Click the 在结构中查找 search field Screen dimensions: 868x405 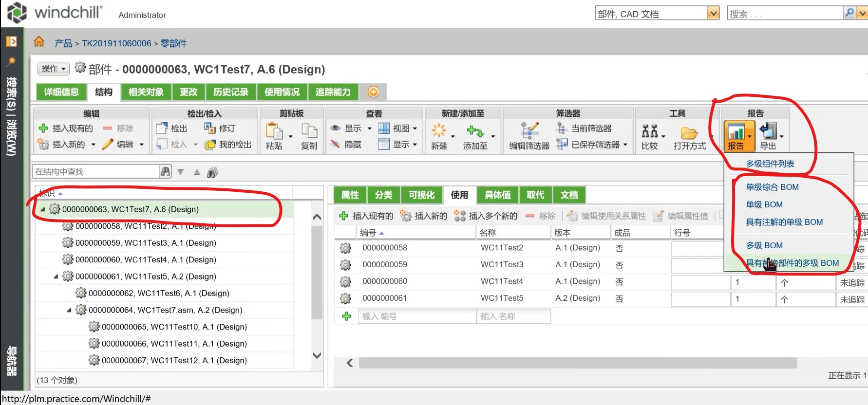[96, 171]
